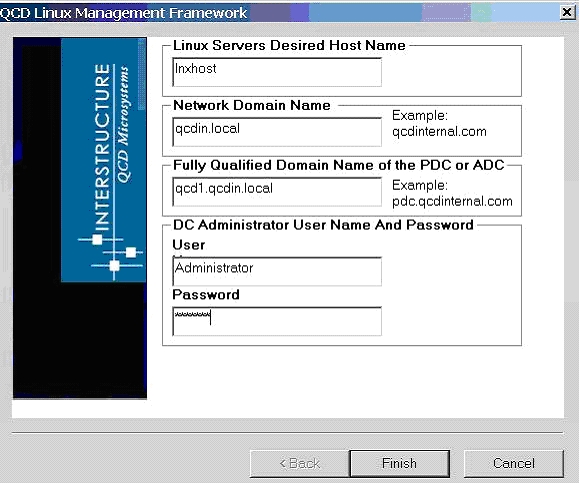Close the QCD Linux Management Framework window

[x=567, y=13]
